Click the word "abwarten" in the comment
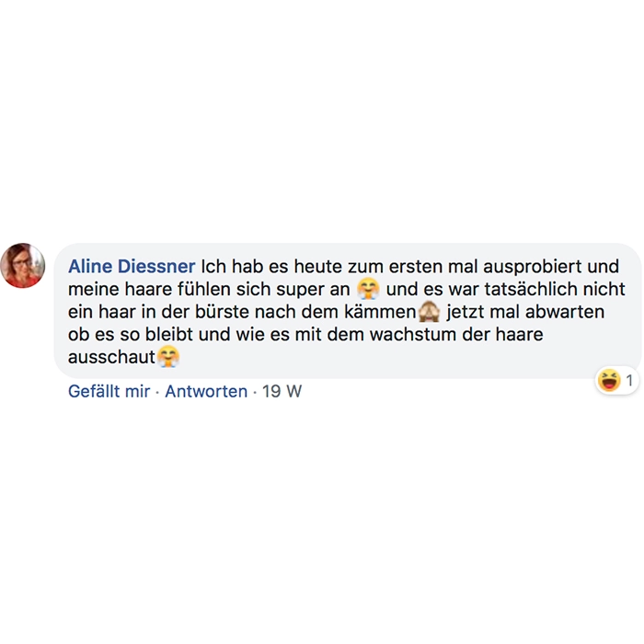This screenshot has height=644, width=644. pos(565,312)
